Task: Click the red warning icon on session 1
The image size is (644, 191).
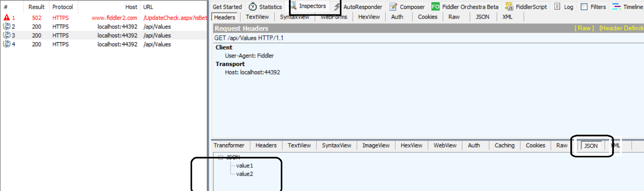Action: [7, 18]
